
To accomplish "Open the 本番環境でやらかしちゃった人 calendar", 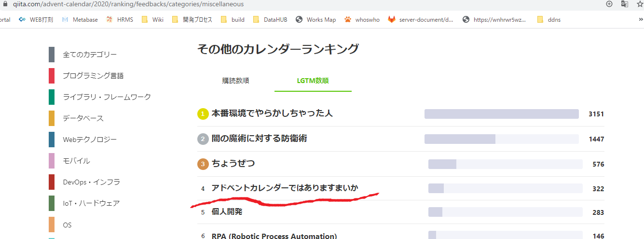I will coord(272,113).
